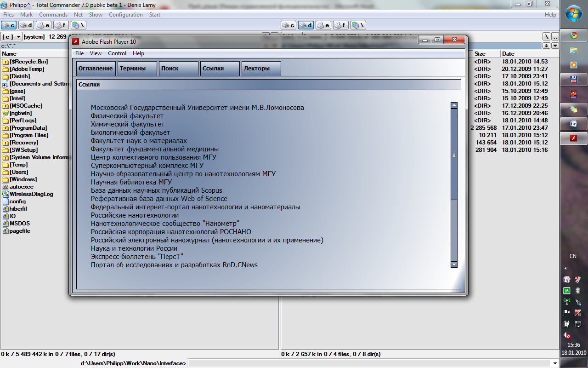Select the [Windows] folder
Screen dimensions: 588x368
(x=19, y=179)
